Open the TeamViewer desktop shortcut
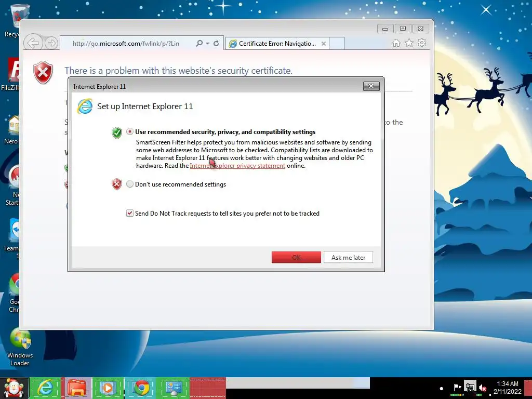This screenshot has height=399, width=532. point(12,238)
